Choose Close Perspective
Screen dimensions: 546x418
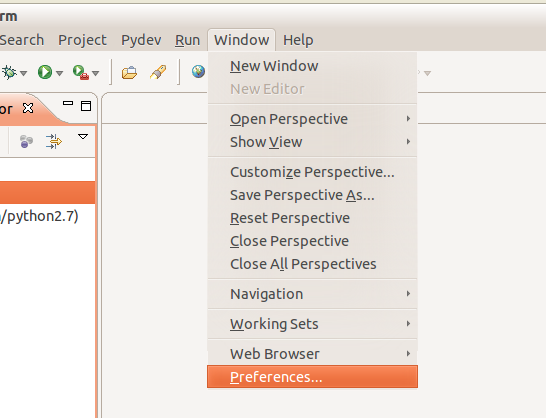(x=312, y=241)
